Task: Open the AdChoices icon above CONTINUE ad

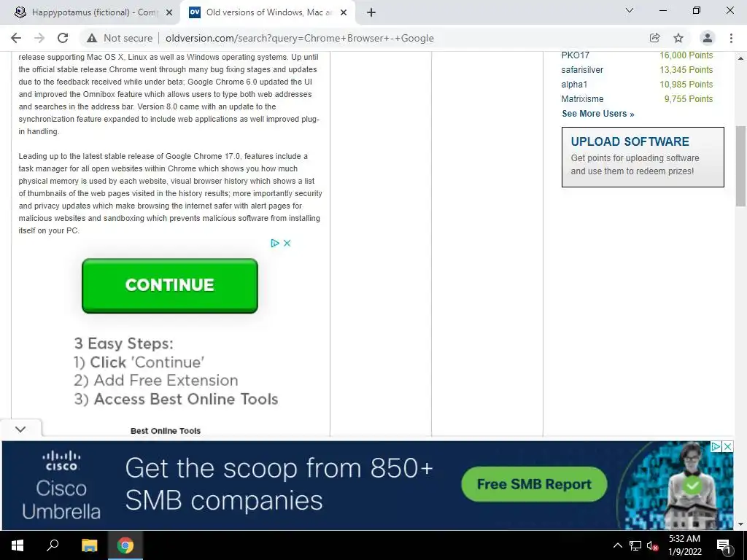Action: click(x=275, y=243)
